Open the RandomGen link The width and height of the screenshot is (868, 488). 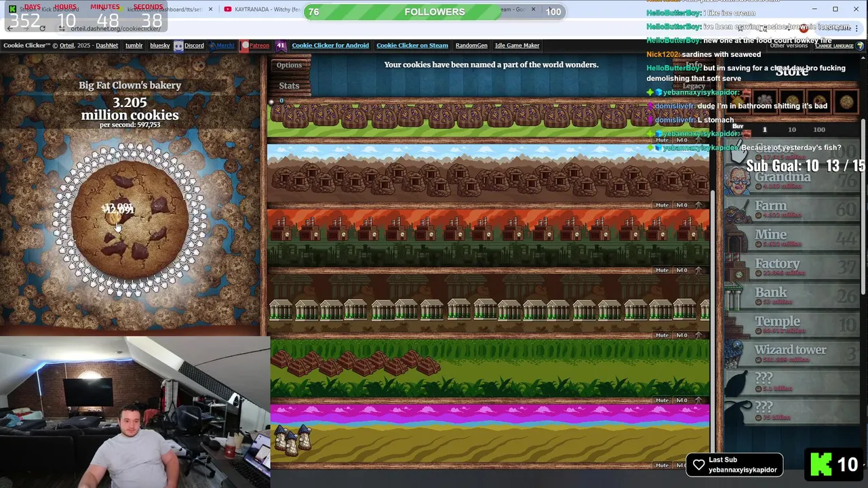pyautogui.click(x=471, y=45)
